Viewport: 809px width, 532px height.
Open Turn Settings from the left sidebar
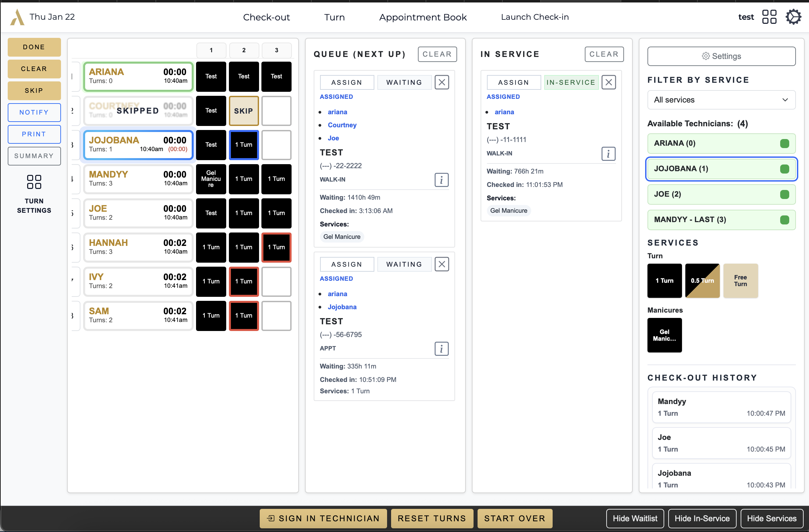pos(34,194)
